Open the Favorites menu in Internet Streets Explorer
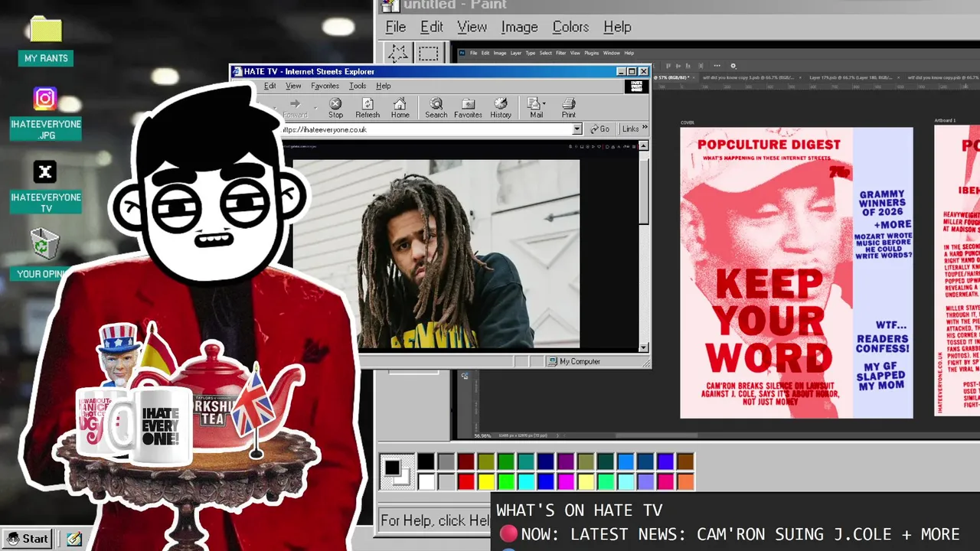Image resolution: width=980 pixels, height=551 pixels. click(x=325, y=86)
